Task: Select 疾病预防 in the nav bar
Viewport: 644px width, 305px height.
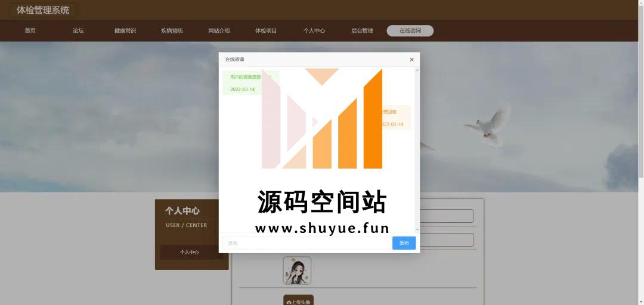Action: pos(172,31)
